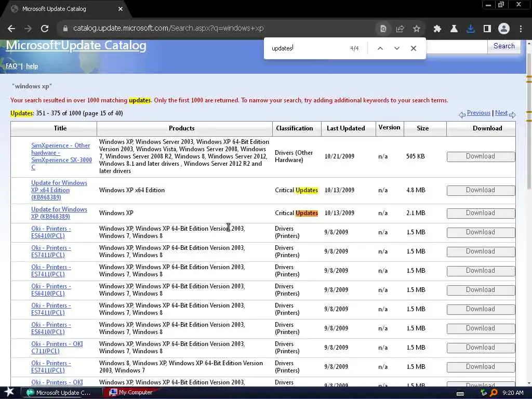Click the browser forward arrow

pos(28,29)
